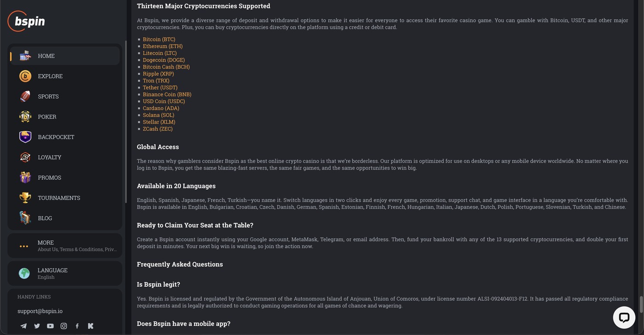Click the ZCash (ZEC) link
Screen dimensions: 644x335
[158, 129]
